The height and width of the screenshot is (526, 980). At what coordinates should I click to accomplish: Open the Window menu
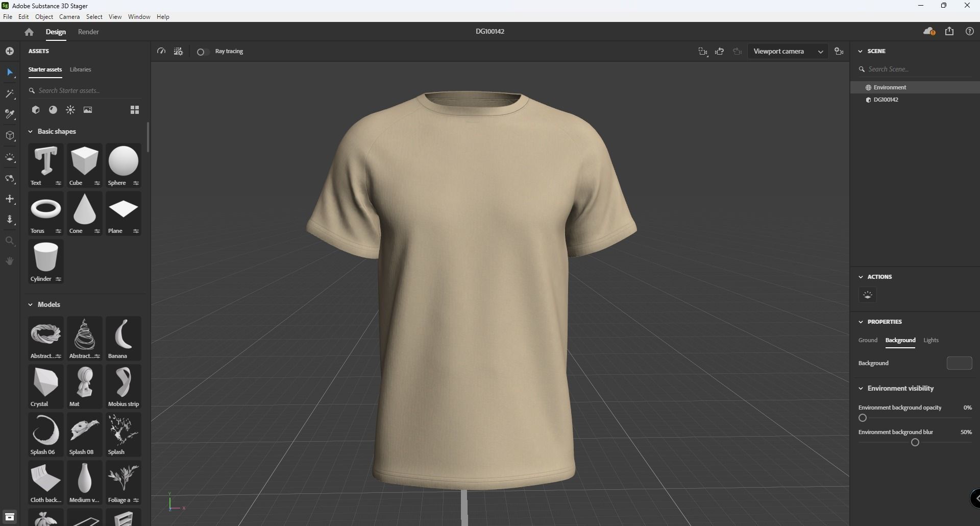[139, 17]
